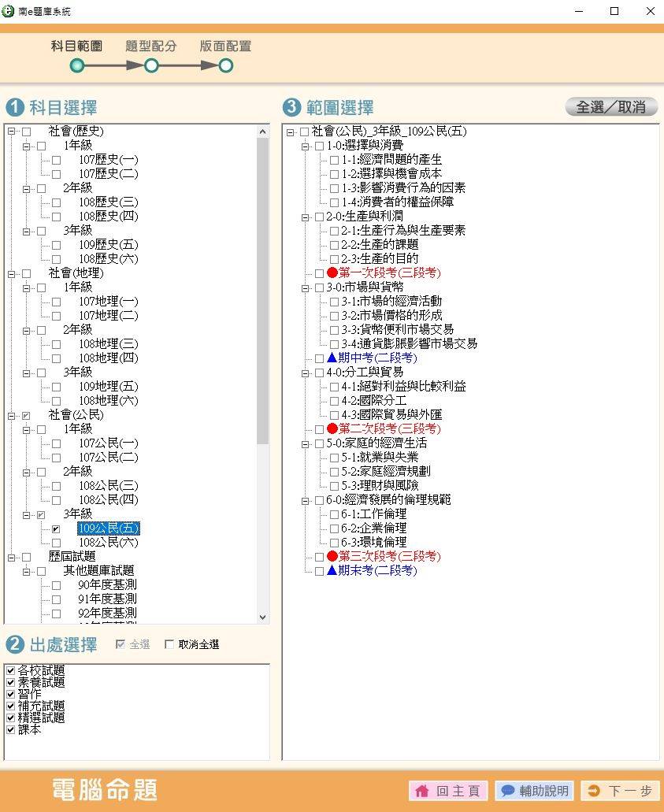Click the red circle icon of 第一次段考(三段考)
The image size is (664, 812).
332,273
